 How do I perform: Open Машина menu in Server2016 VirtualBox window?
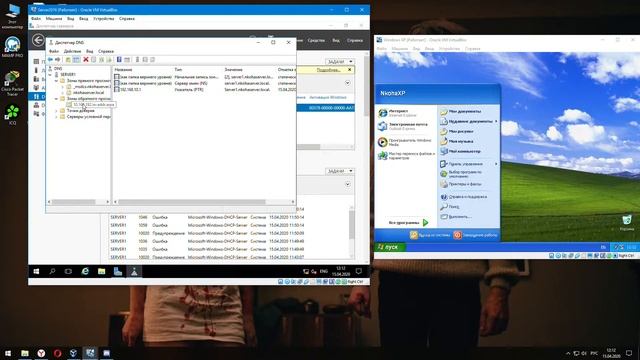point(54,19)
